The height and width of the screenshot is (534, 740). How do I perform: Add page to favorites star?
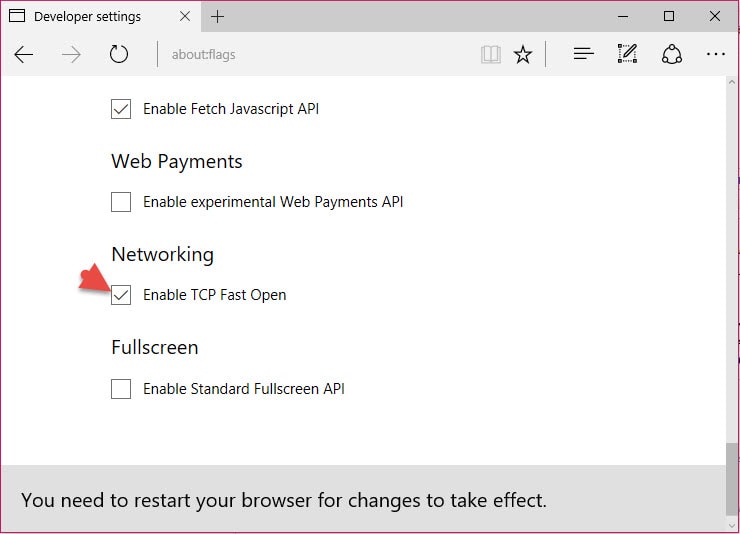pos(523,55)
